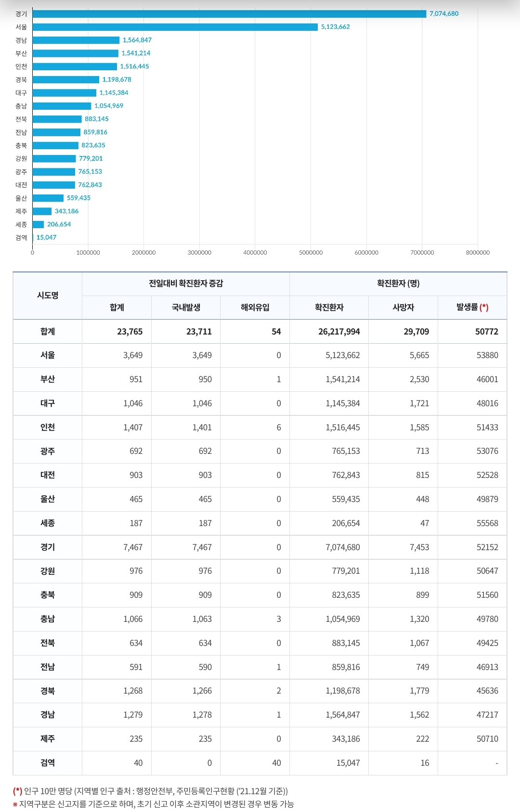Select 울산 incidence rate 49879
Image resolution: width=520 pixels, height=812 pixels.
tap(487, 499)
